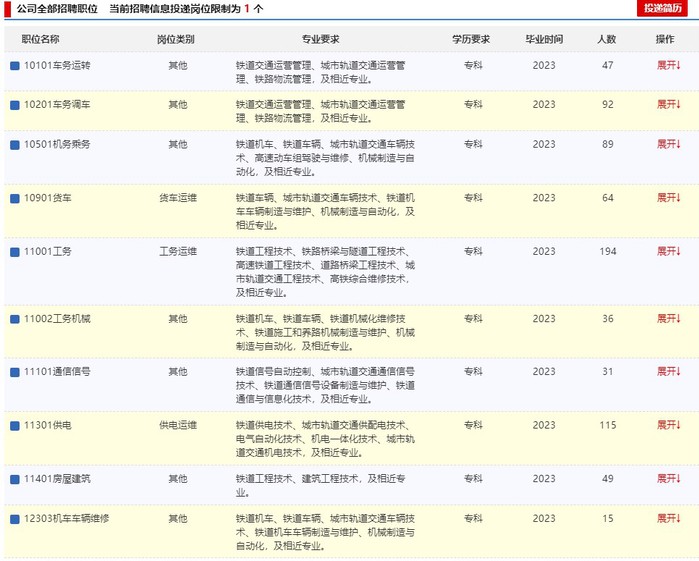Click the 人数 column header

[607, 39]
